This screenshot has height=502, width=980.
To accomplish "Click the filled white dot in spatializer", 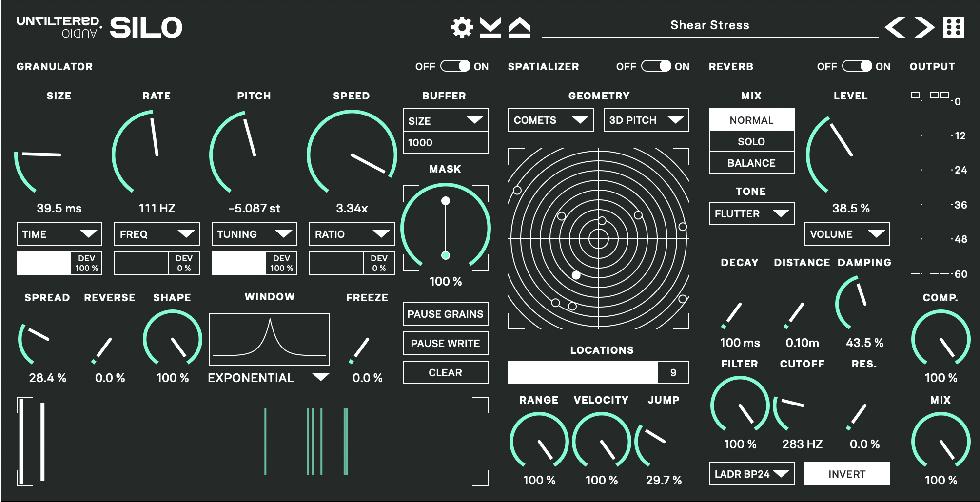I will pyautogui.click(x=576, y=275).
